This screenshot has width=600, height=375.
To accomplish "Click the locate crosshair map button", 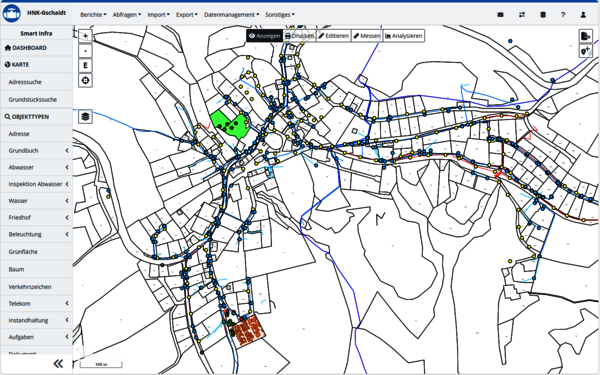I will click(x=85, y=80).
